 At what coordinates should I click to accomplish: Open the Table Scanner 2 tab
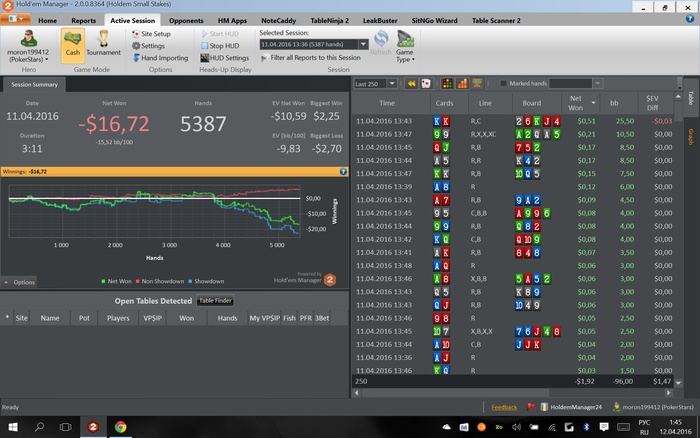coord(496,21)
